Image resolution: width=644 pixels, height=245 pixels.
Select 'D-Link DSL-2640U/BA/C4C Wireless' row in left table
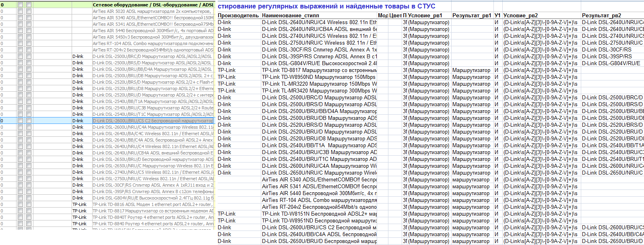tap(153, 134)
